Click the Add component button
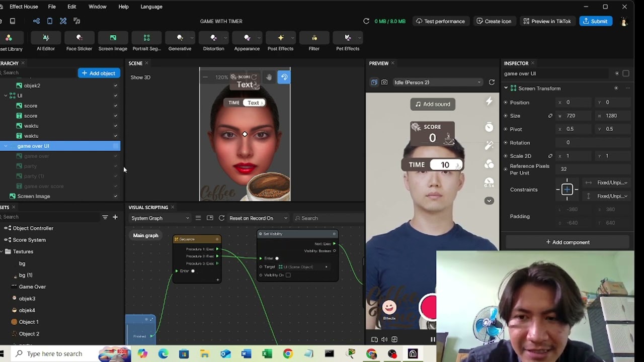The width and height of the screenshot is (644, 362). coord(568,242)
